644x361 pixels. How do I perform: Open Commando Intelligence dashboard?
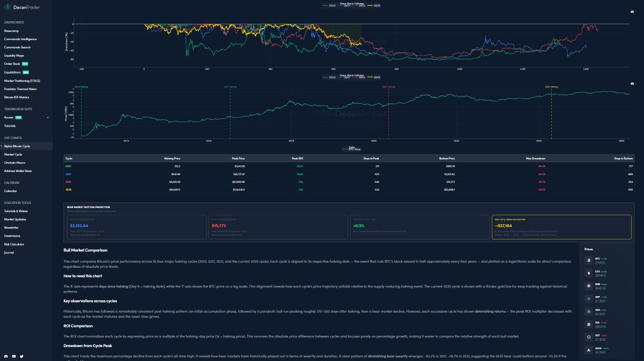(20, 39)
